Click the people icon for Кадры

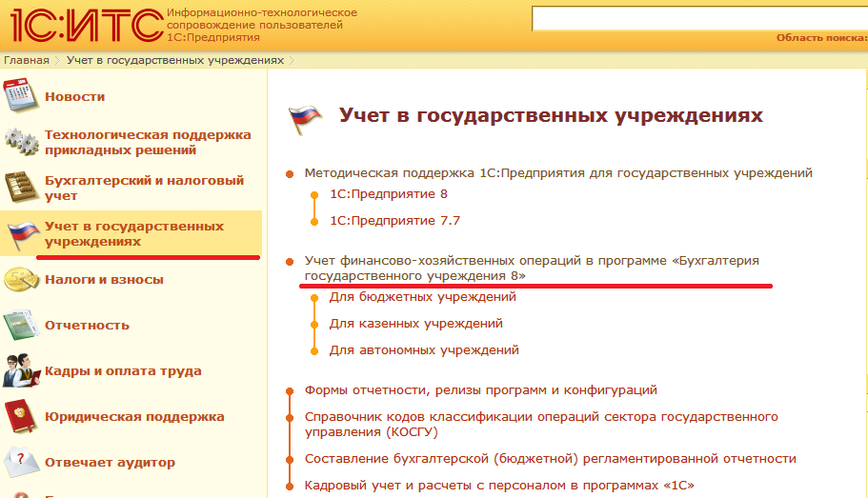22,370
